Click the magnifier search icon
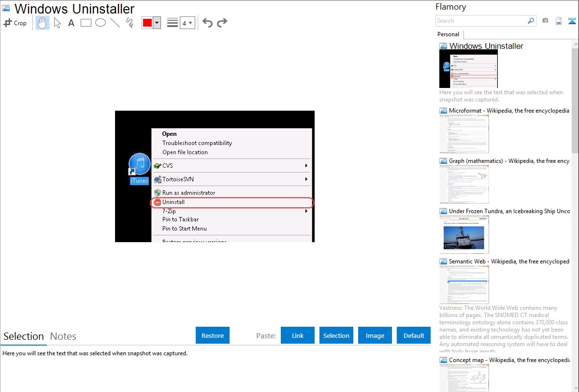 tap(531, 21)
